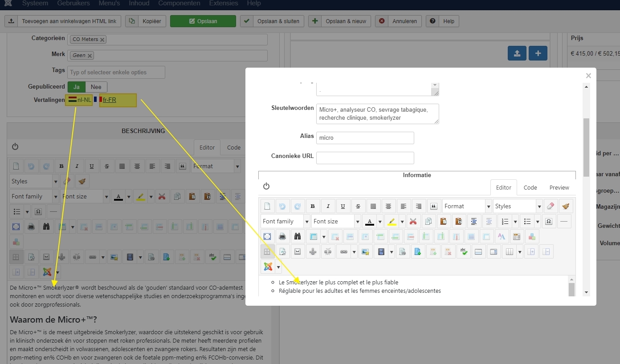
Task: Open the Styles dropdown in the Beschrijving editor
Action: coord(34,181)
